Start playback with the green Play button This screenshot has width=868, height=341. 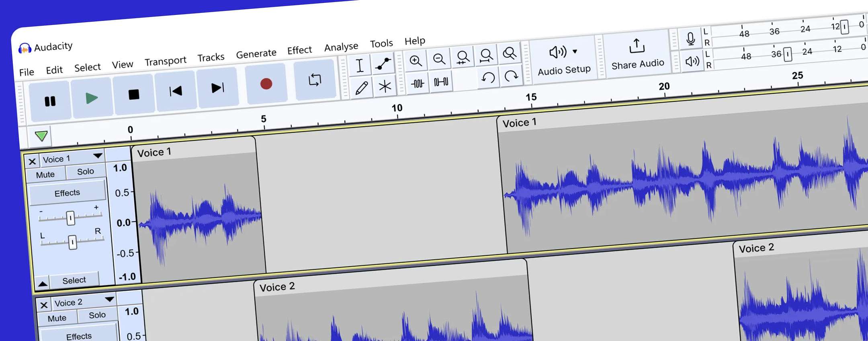point(92,98)
